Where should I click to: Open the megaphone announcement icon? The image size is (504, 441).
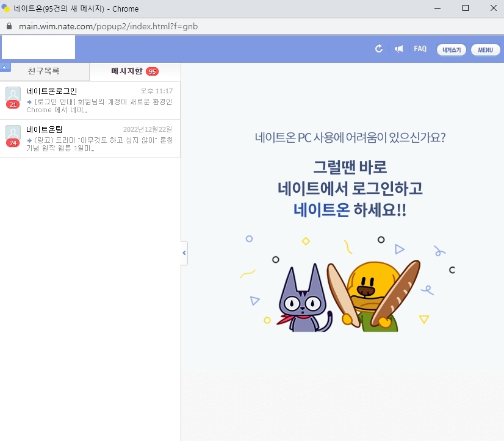click(x=398, y=49)
